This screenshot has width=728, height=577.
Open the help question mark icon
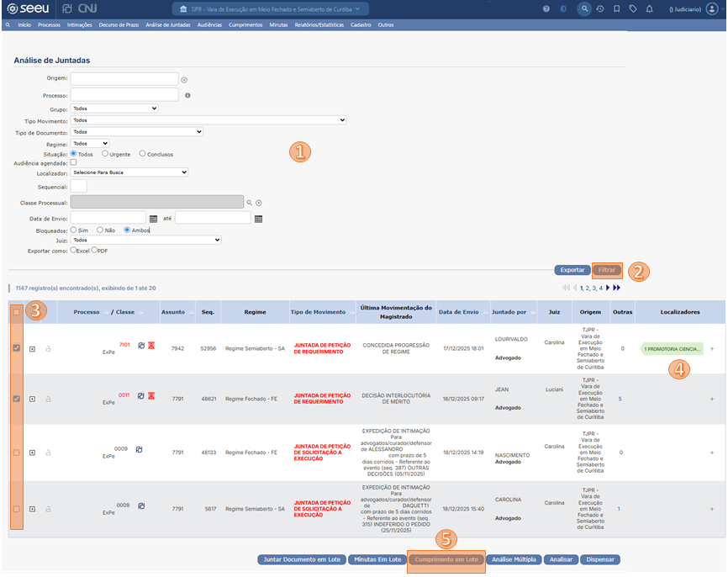coord(546,8)
